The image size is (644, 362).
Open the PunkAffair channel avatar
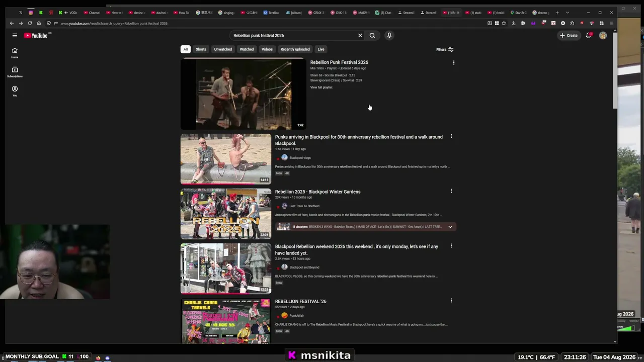coord(284,315)
